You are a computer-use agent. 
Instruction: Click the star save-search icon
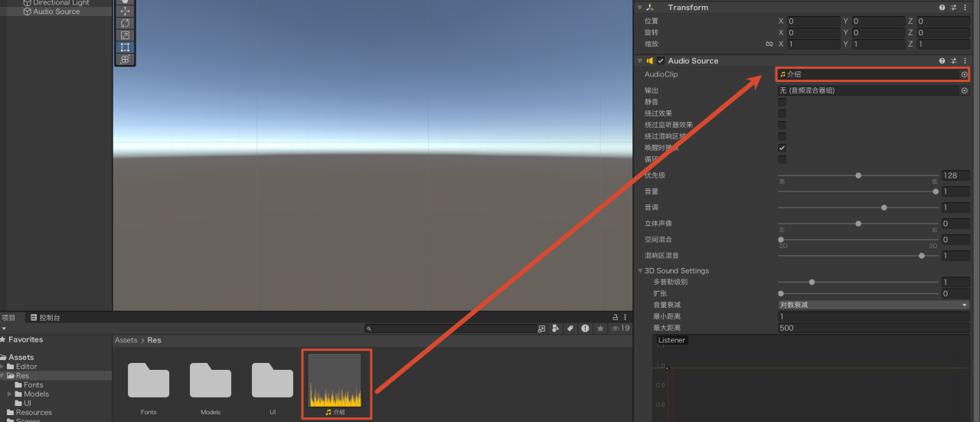click(600, 329)
